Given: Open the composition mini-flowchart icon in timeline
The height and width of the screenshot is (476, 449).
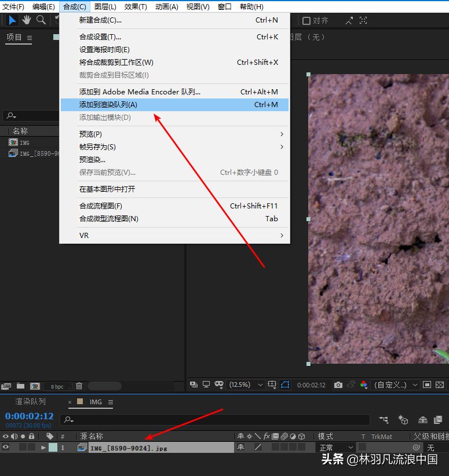Looking at the screenshot, I should [384, 420].
